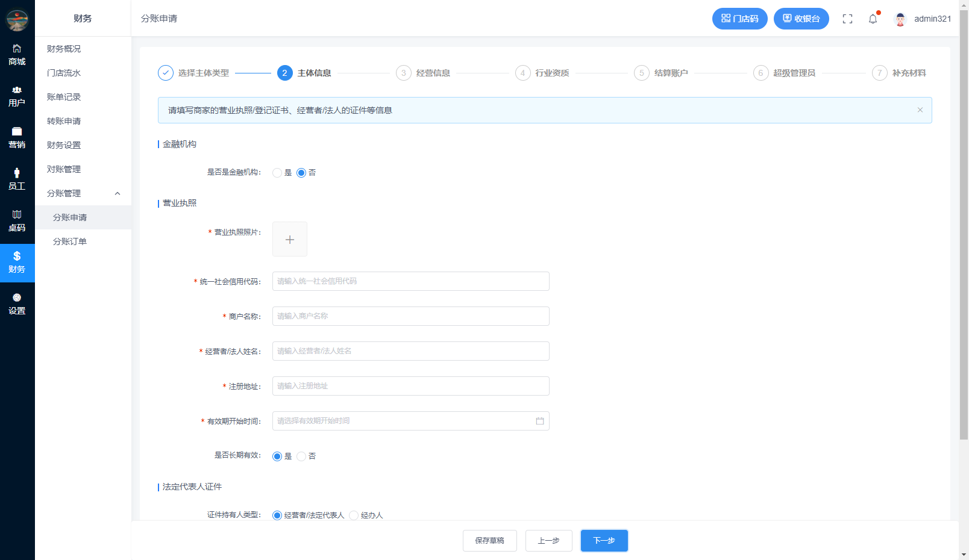Open the 桌码 table code icon
969x560 pixels.
(x=17, y=221)
